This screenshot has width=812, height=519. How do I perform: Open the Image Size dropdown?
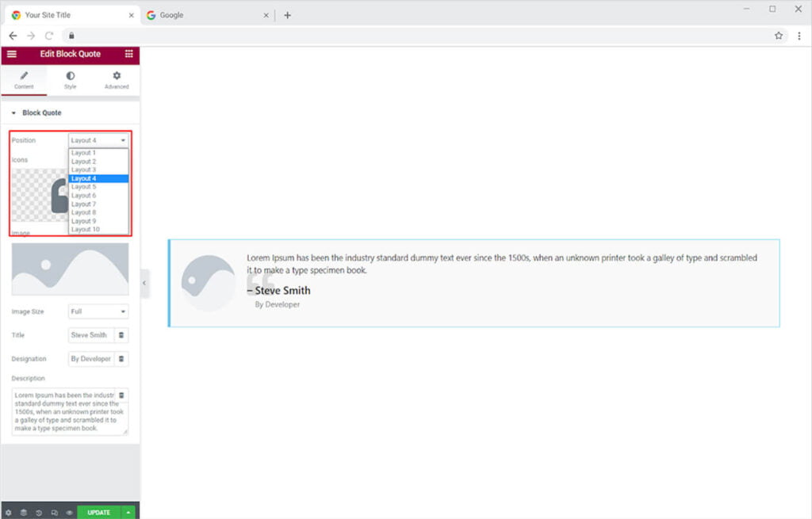[98, 311]
